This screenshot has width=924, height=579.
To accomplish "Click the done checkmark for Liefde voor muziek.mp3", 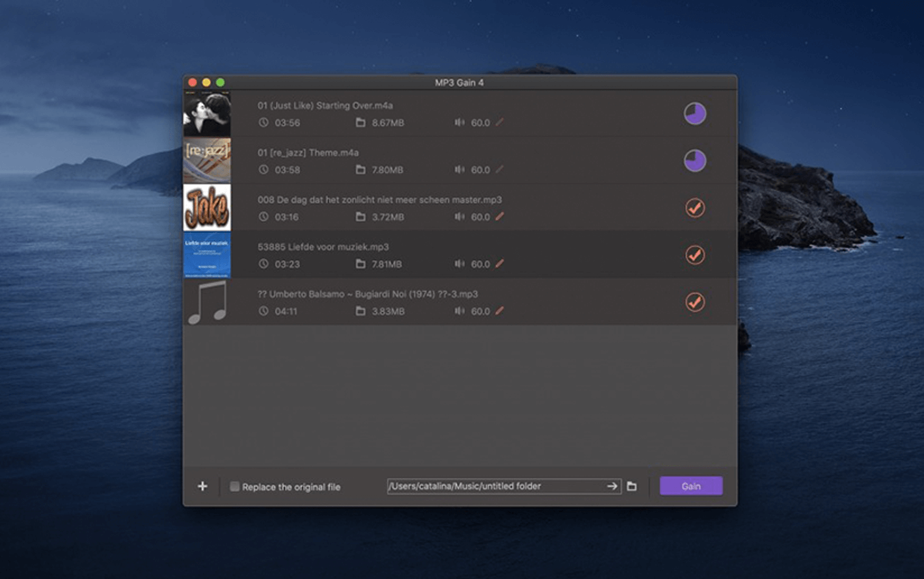I will [x=695, y=255].
